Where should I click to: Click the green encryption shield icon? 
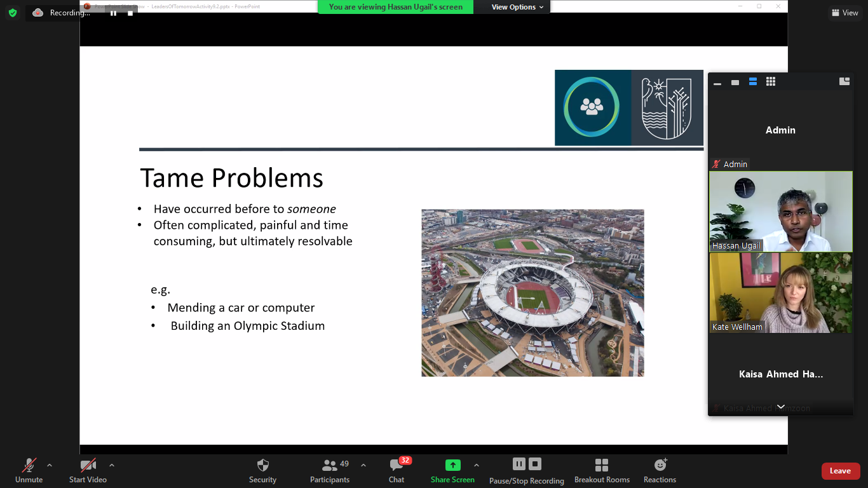click(13, 13)
